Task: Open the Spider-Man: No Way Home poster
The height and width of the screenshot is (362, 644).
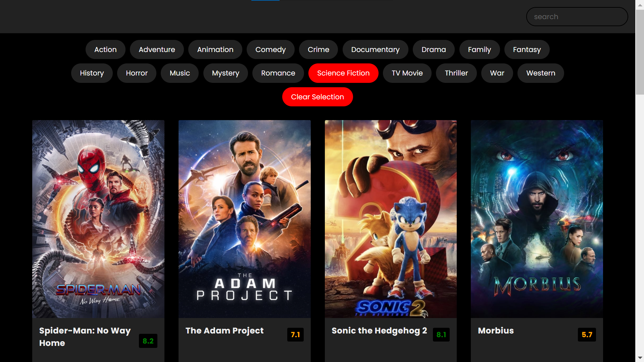Action: pos(98,219)
